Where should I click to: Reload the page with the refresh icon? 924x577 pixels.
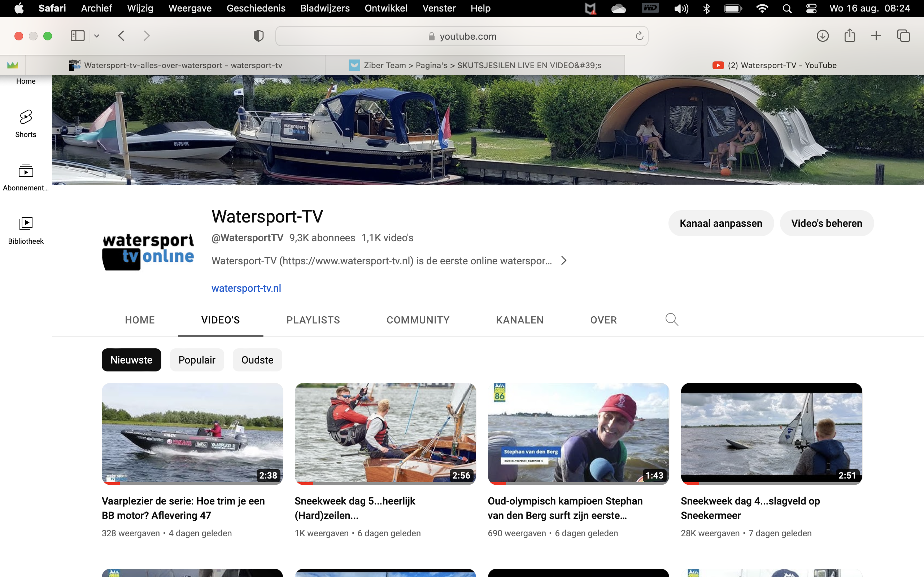pos(640,36)
